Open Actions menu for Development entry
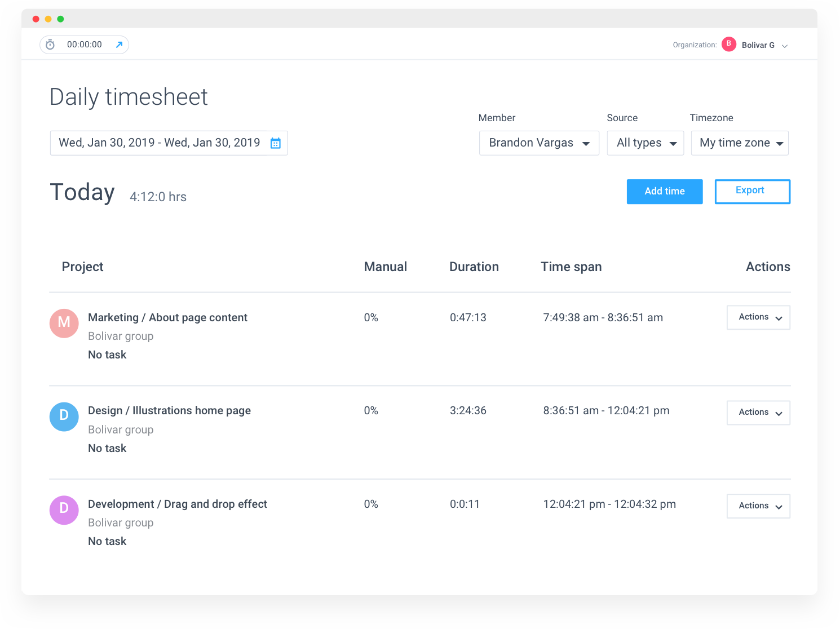The image size is (840, 629). coord(759,506)
